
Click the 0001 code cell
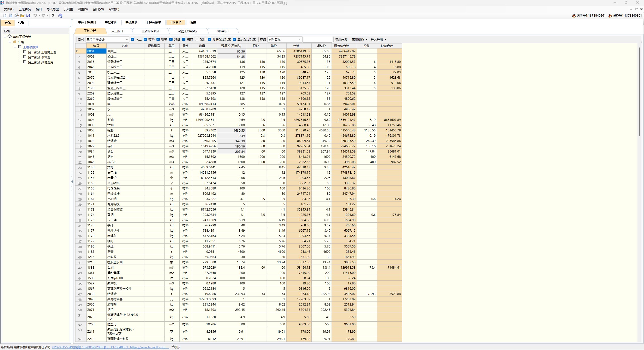coord(96,51)
